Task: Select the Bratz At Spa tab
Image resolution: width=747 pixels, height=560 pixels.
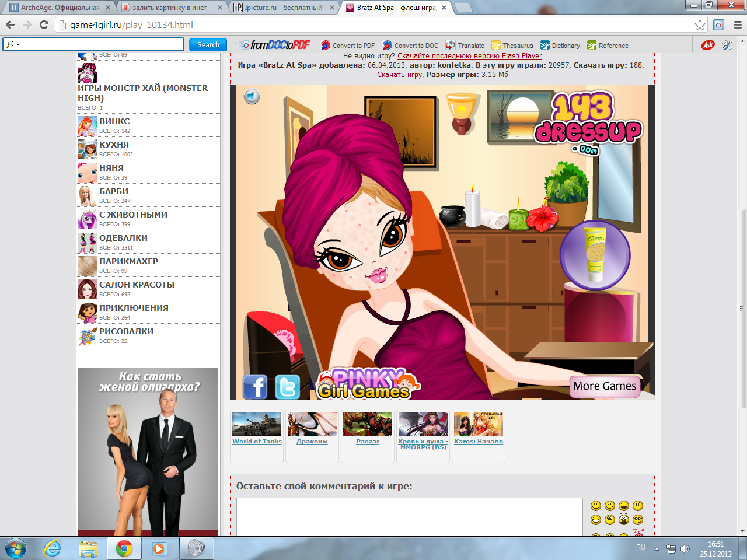Action: 396,8
